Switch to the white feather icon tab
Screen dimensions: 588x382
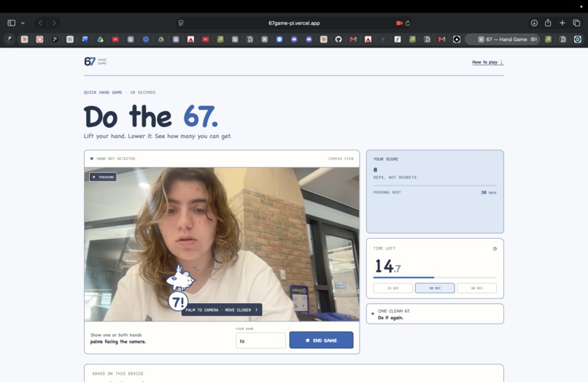(398, 39)
